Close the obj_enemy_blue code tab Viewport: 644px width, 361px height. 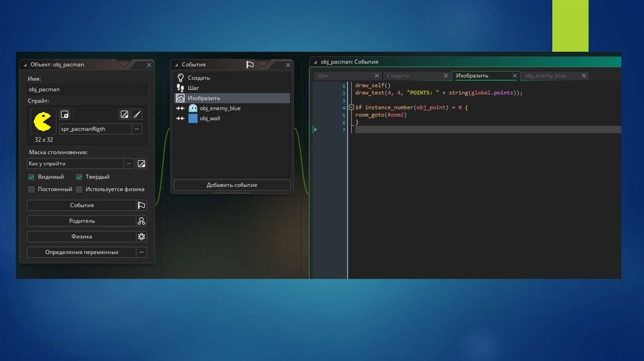pyautogui.click(x=584, y=75)
